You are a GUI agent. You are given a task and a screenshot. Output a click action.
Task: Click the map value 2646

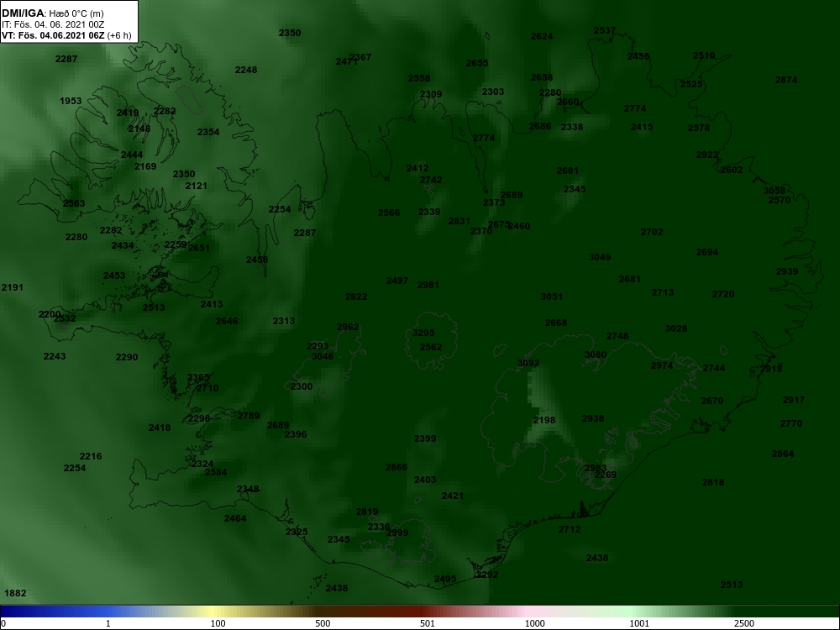227,321
